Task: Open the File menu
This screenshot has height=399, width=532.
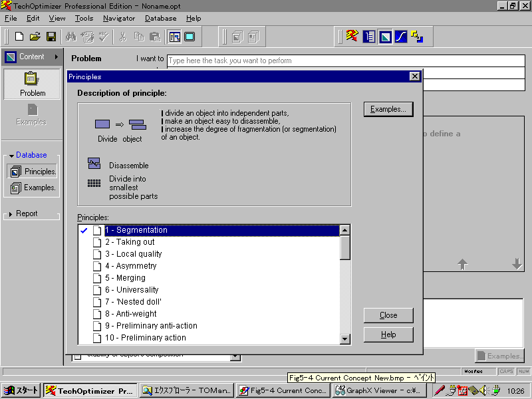Action: pos(11,19)
